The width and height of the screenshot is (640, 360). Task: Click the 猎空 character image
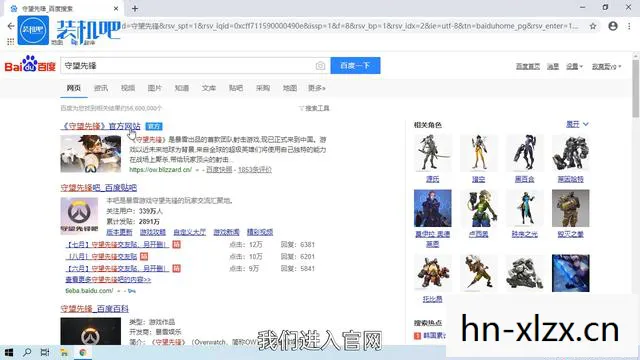[478, 153]
